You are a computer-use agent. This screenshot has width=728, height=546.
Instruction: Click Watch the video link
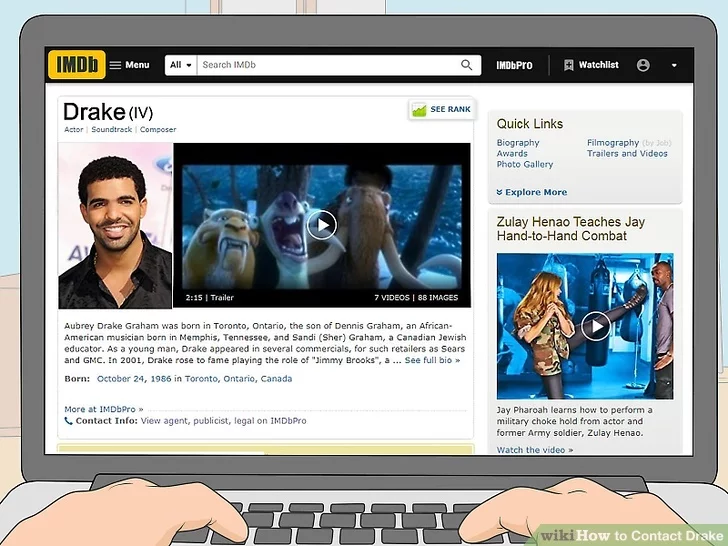coord(534,450)
